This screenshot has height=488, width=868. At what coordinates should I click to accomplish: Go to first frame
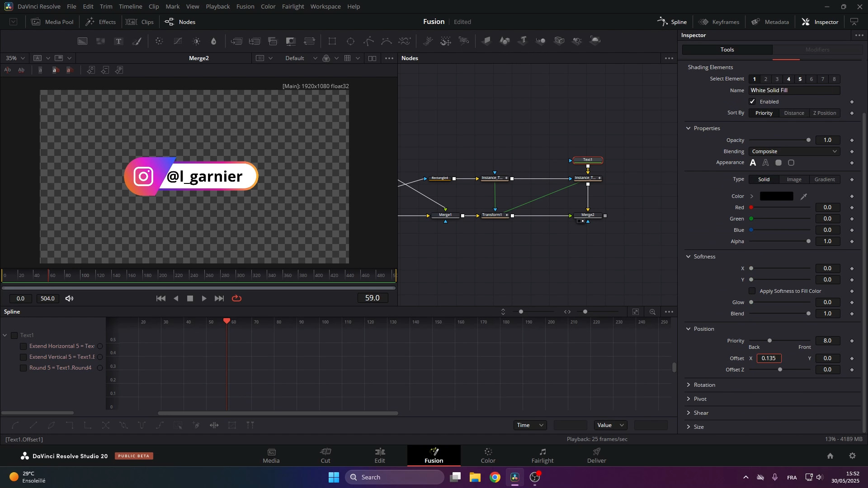[x=160, y=298]
